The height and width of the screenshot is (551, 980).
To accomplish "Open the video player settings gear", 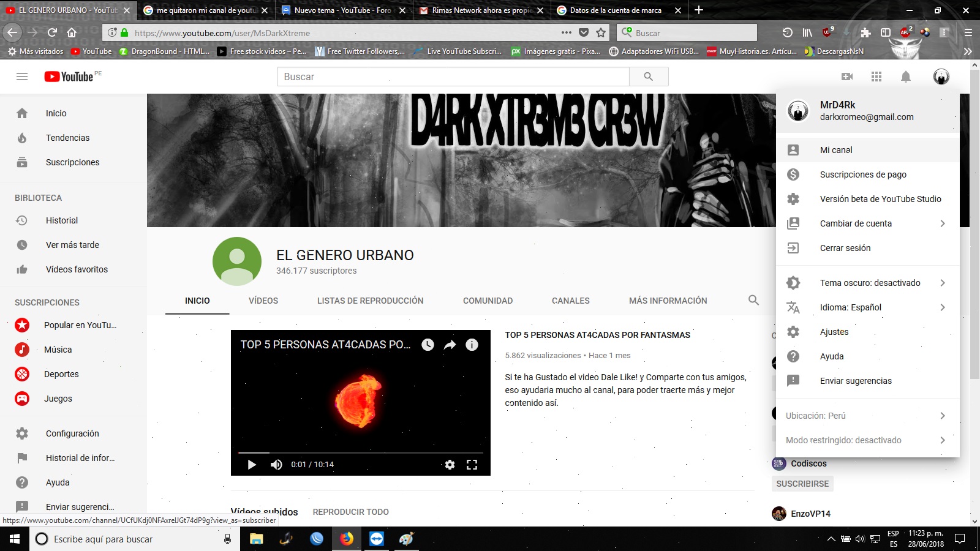I will tap(450, 465).
